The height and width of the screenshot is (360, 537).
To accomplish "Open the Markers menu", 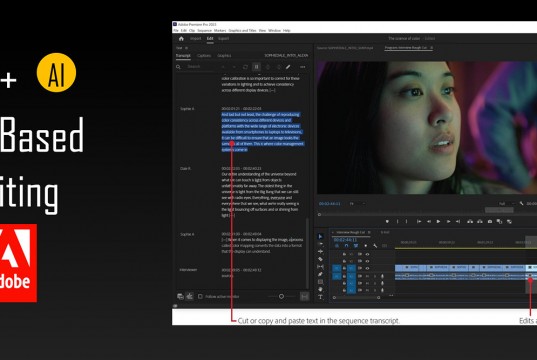I will pyautogui.click(x=220, y=30).
